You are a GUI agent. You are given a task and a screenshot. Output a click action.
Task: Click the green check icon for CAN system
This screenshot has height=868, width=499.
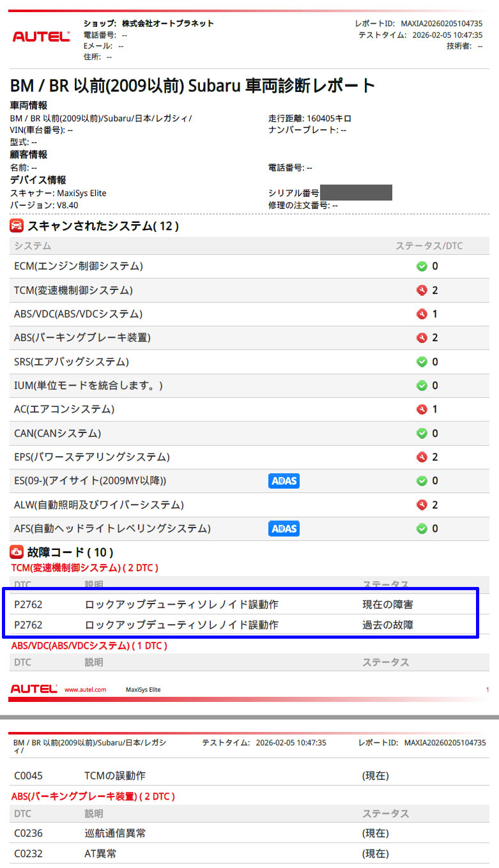point(422,433)
